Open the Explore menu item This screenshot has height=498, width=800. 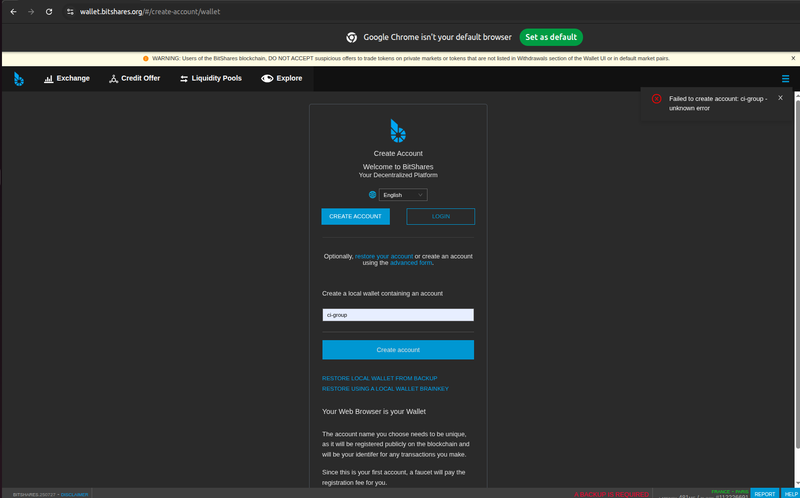[x=282, y=79]
